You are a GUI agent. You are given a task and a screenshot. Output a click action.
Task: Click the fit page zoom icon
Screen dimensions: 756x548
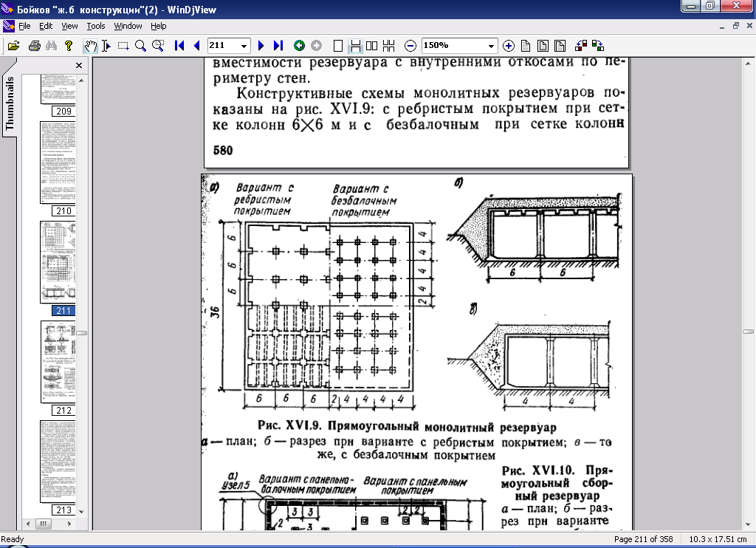tap(543, 46)
